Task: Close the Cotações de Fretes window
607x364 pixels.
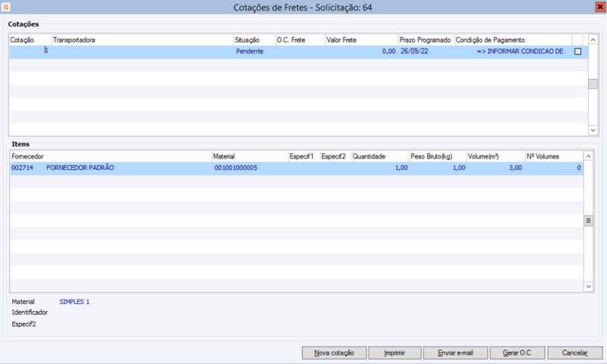Action: (x=599, y=7)
